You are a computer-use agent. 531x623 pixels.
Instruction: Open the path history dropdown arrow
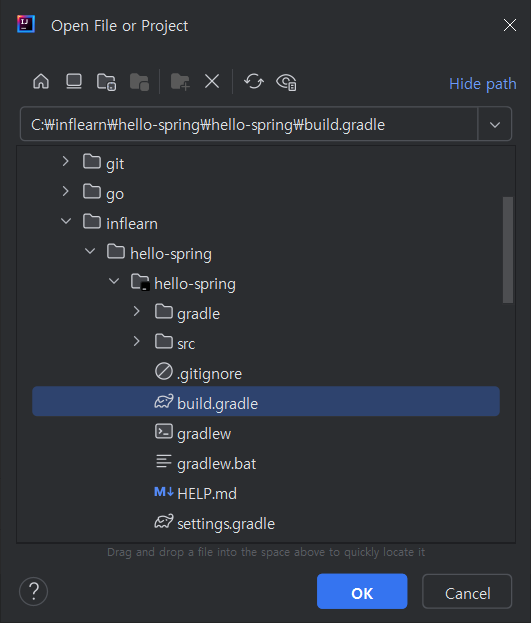click(x=495, y=124)
